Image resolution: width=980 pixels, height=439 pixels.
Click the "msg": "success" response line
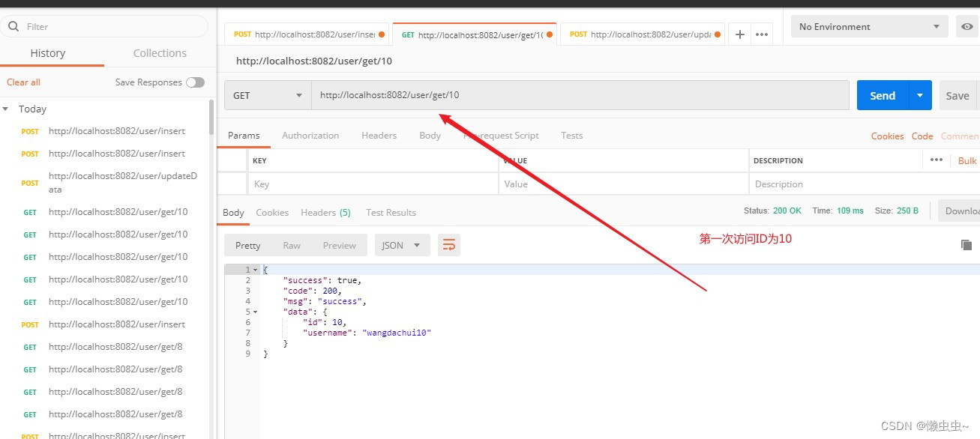point(324,301)
